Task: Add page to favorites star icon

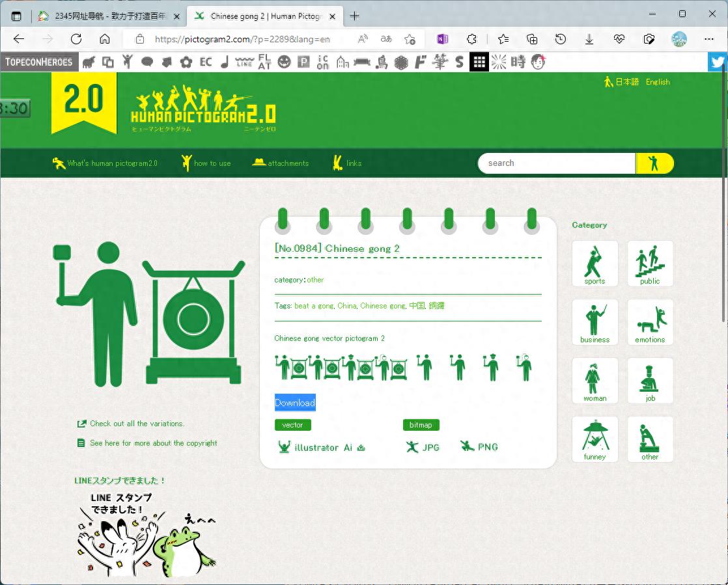Action: pyautogui.click(x=410, y=40)
